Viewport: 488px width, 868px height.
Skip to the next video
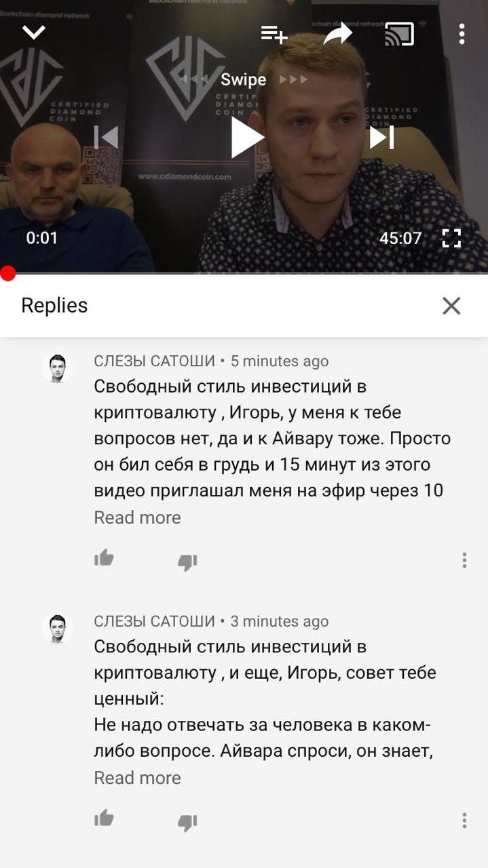pyautogui.click(x=381, y=137)
